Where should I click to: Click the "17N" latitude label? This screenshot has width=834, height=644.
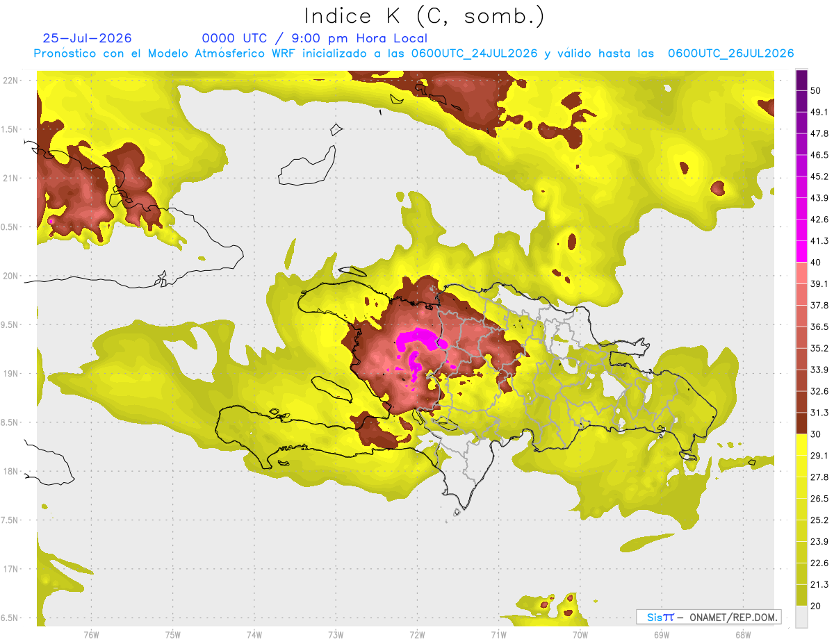pyautogui.click(x=10, y=569)
